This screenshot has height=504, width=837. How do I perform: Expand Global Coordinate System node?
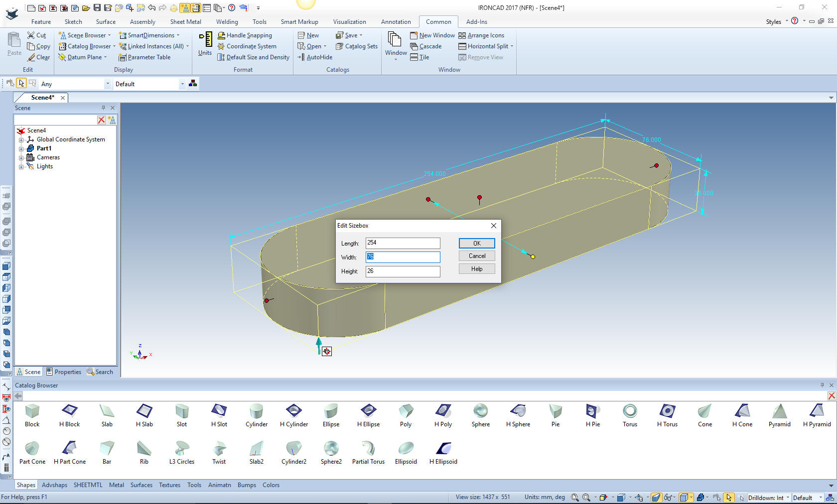(x=21, y=139)
